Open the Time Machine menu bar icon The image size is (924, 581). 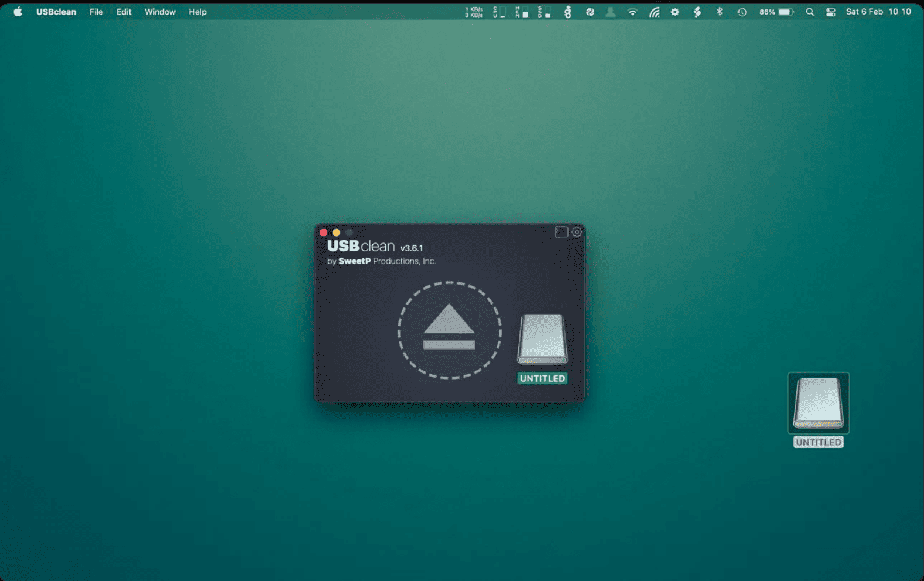tap(742, 12)
